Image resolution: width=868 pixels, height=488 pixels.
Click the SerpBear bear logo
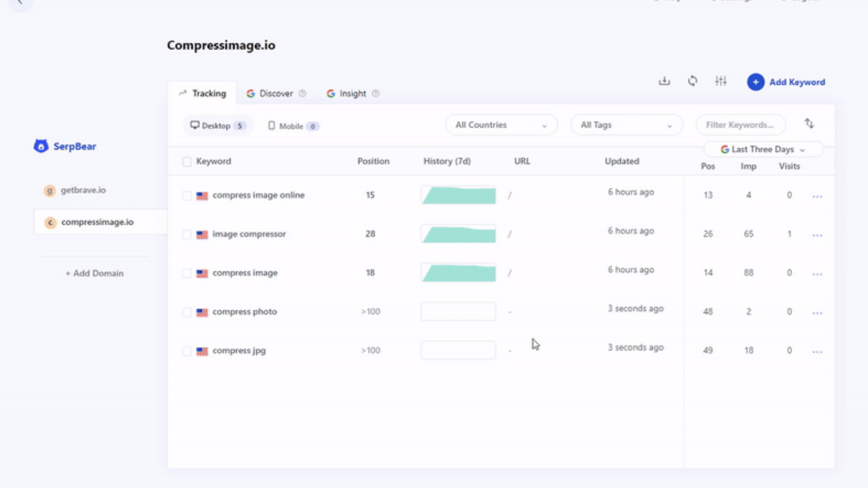pos(41,146)
